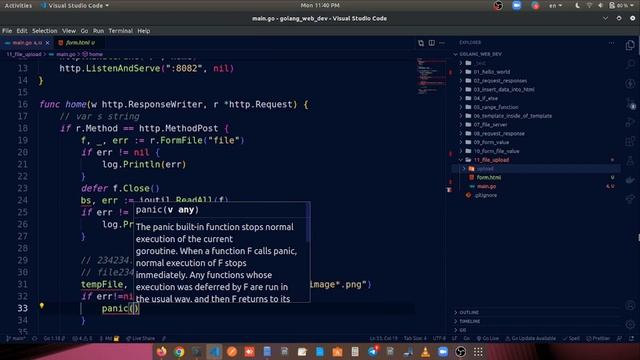The height and width of the screenshot is (360, 640).
Task: Toggle Spell checker in status bar
Action: 571,338
